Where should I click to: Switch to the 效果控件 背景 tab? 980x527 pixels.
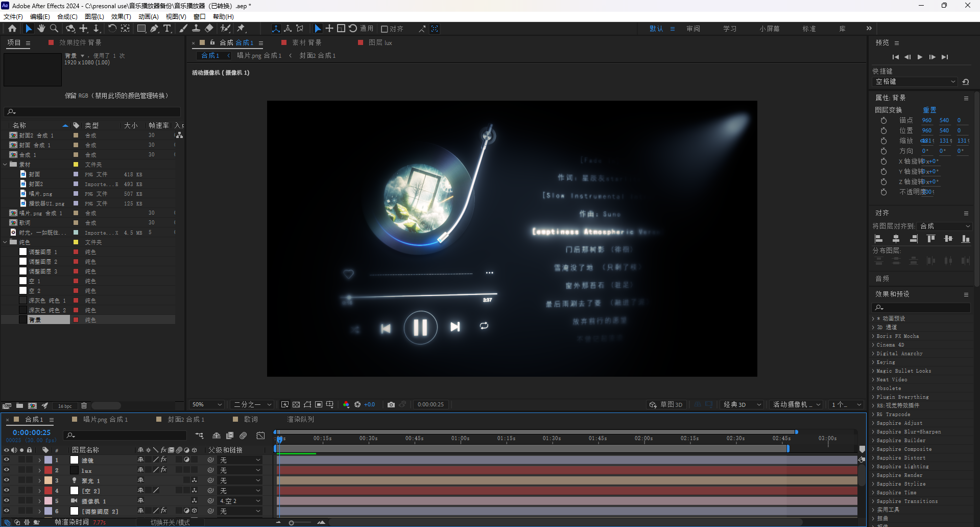(x=80, y=43)
